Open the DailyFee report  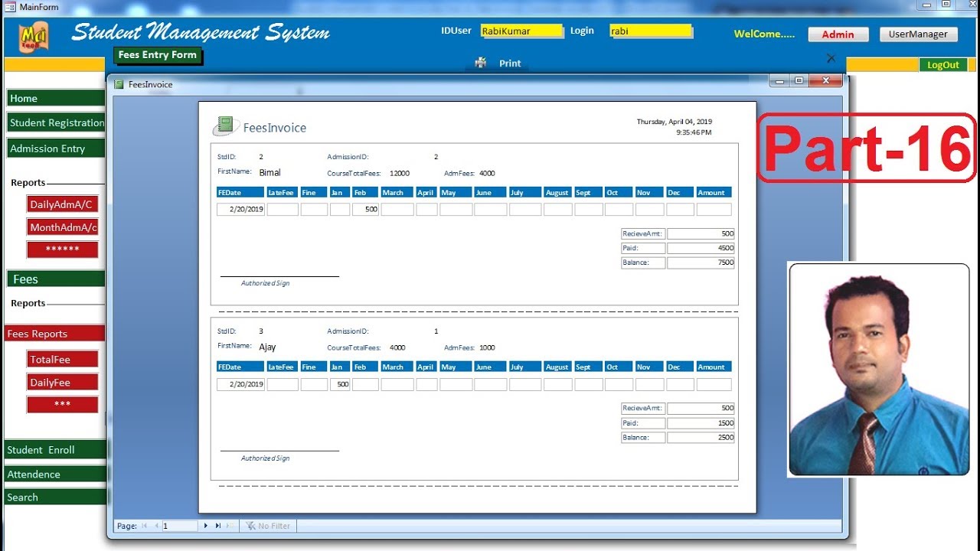coord(63,382)
